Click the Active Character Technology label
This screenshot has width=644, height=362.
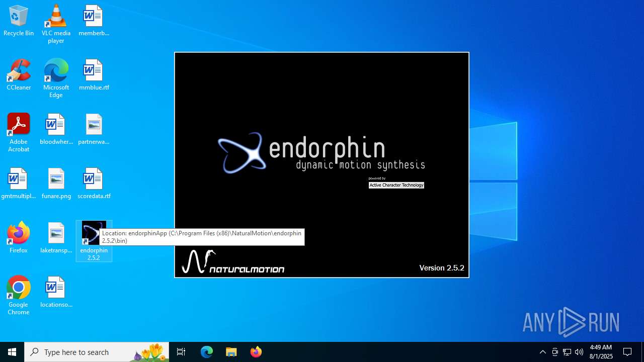point(396,185)
